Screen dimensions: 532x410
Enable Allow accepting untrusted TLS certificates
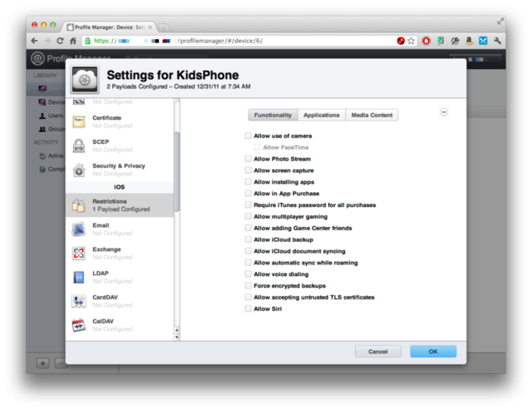(248, 298)
